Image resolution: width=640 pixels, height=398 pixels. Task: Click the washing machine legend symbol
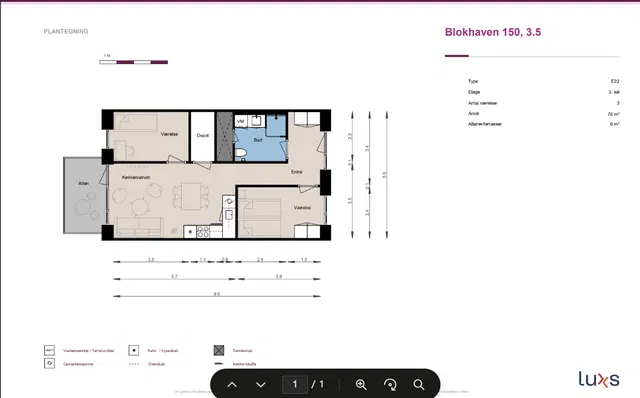coord(49,350)
